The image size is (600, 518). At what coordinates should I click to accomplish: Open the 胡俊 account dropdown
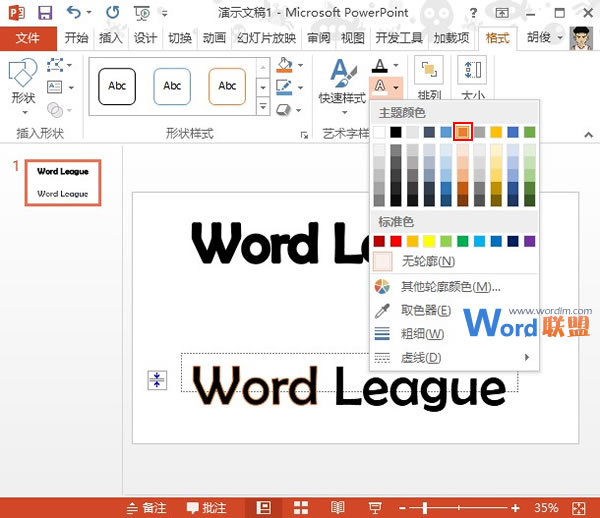pyautogui.click(x=545, y=37)
